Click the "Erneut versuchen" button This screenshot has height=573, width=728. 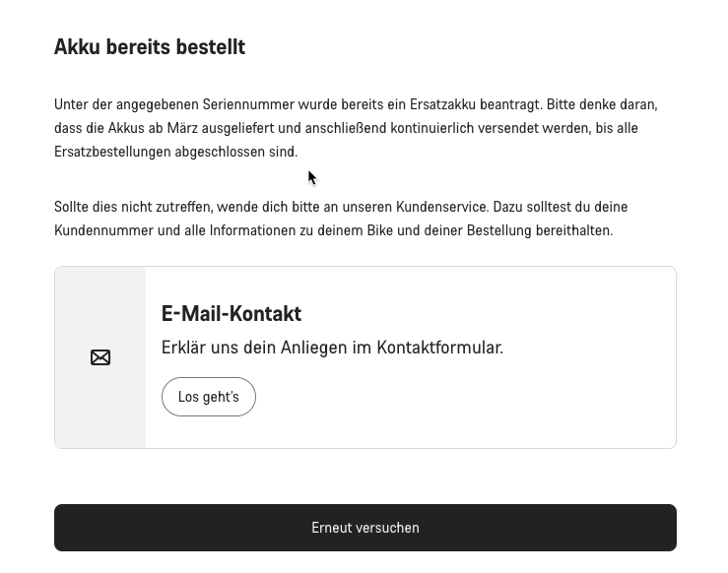pos(365,528)
